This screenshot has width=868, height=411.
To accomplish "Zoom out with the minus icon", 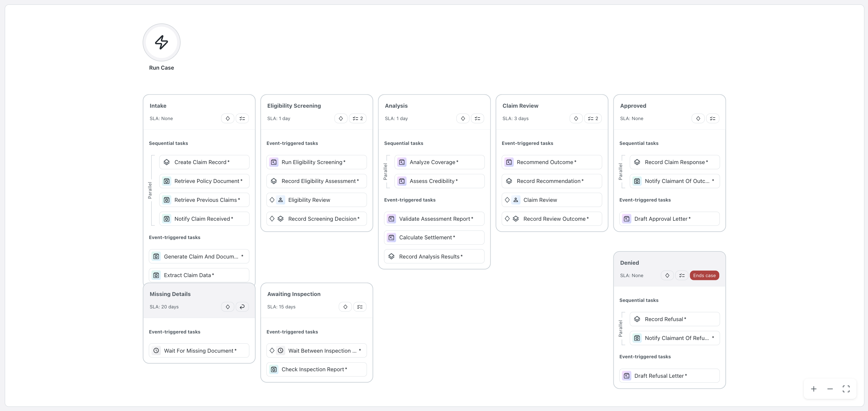I will click(x=830, y=389).
